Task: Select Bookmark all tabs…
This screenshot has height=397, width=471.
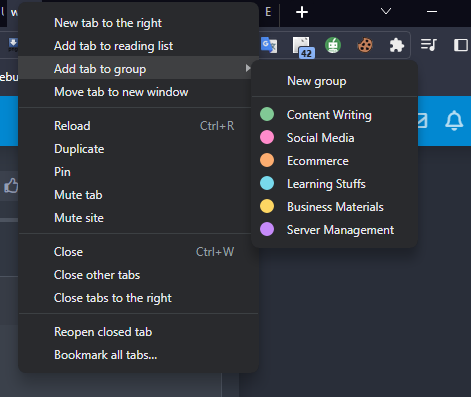Action: coord(138,355)
